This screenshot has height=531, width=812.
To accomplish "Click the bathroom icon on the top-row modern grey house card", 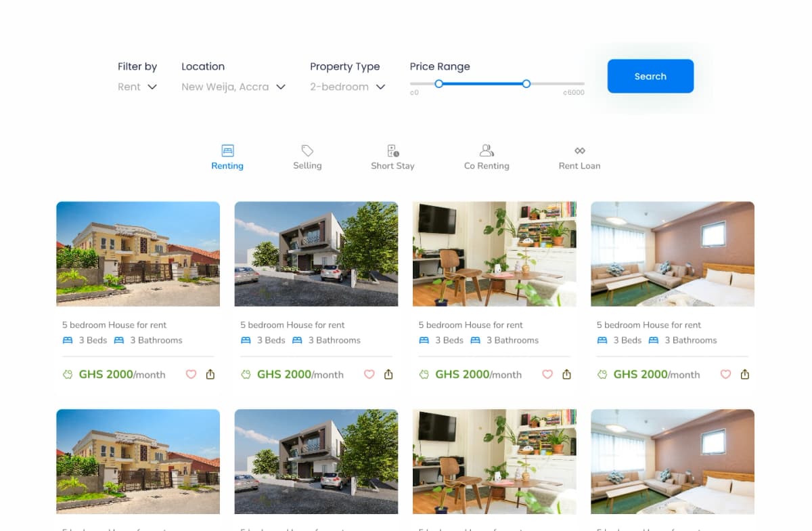I will [297, 340].
